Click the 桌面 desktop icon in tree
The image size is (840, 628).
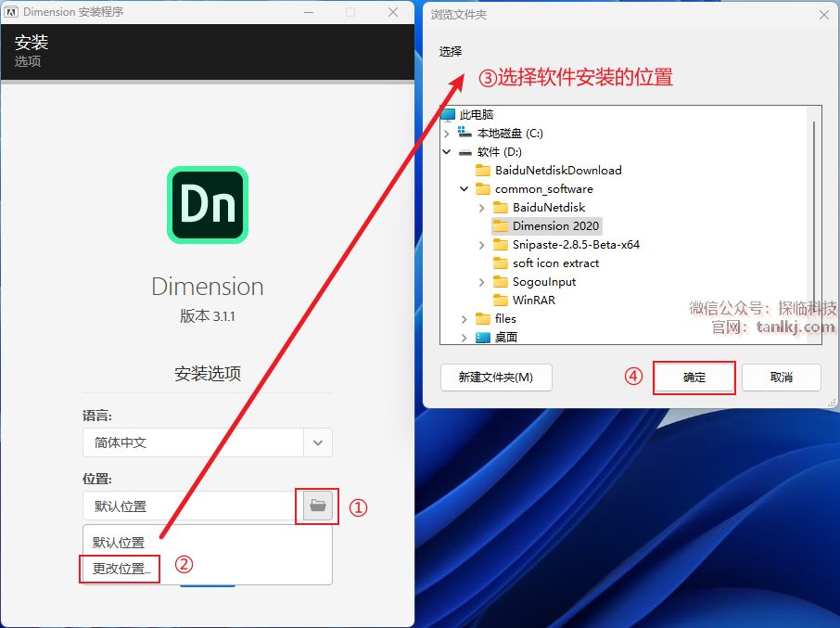pos(483,337)
